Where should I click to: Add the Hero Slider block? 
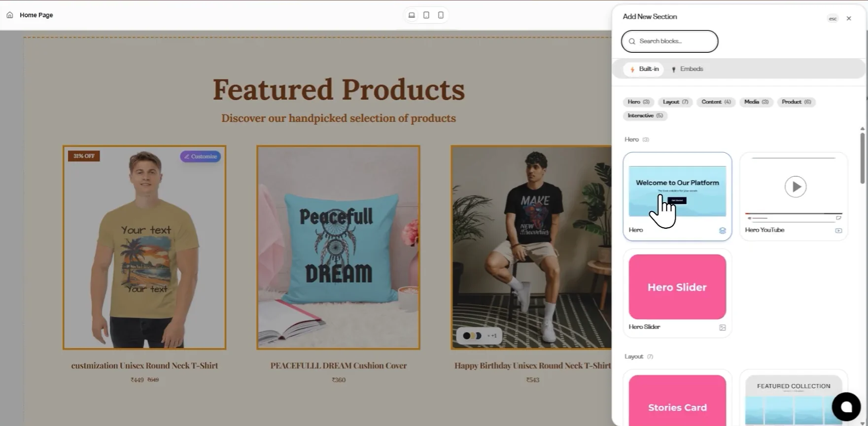(677, 293)
